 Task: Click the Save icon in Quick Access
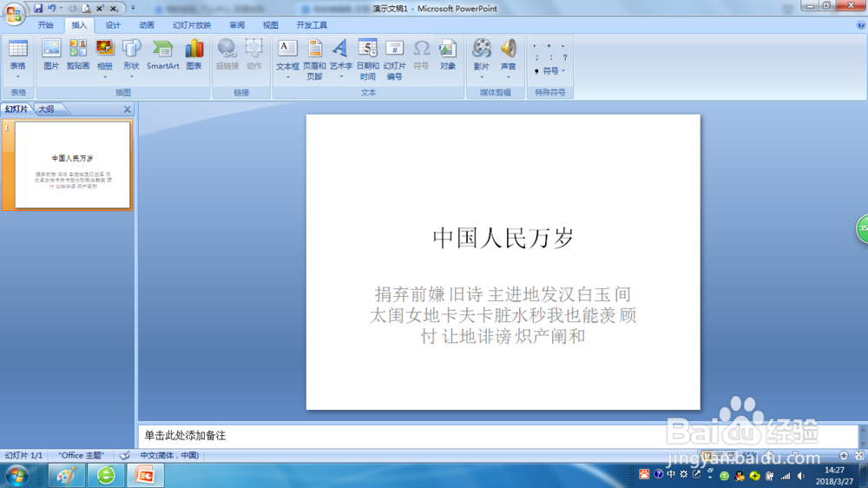tap(37, 9)
